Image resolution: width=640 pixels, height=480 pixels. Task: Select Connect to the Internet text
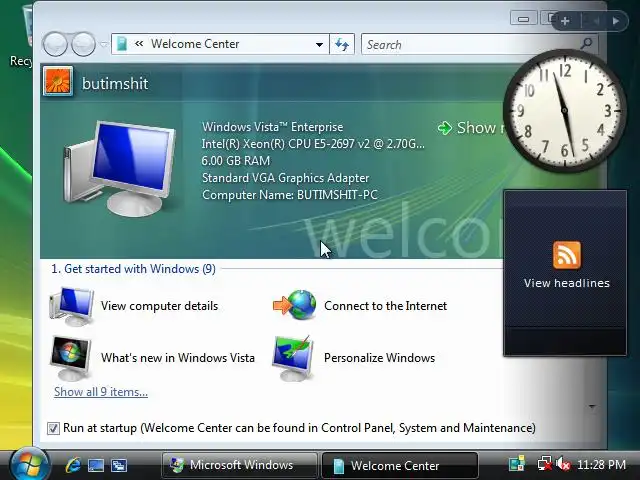(x=385, y=306)
